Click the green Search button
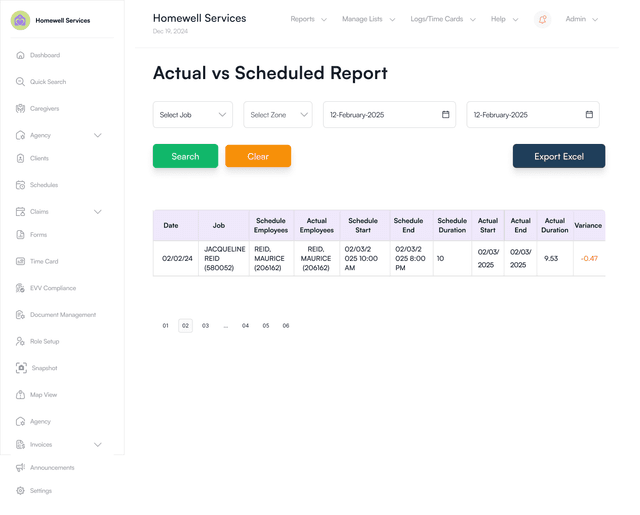 [185, 156]
